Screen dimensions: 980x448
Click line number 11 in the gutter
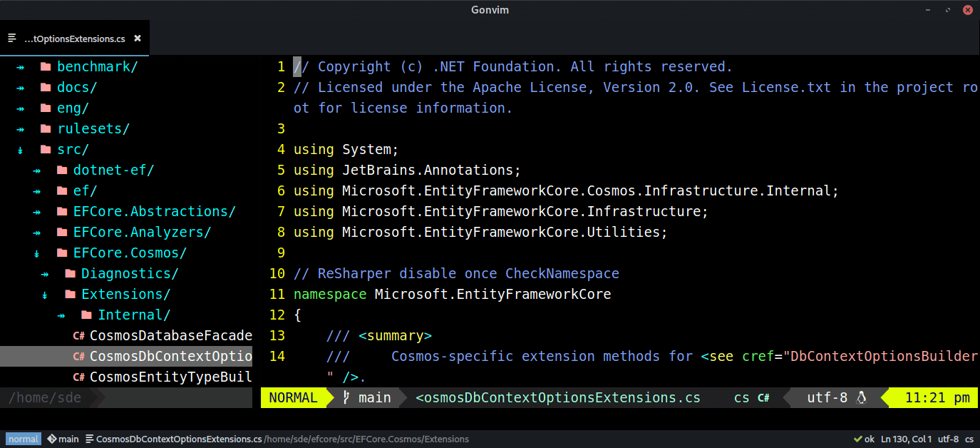(x=277, y=295)
